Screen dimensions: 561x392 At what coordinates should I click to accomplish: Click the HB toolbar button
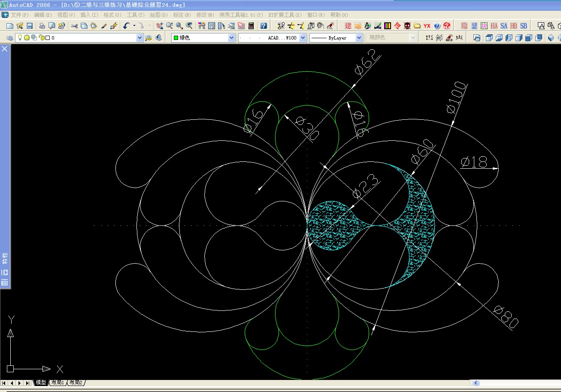[x=514, y=26]
